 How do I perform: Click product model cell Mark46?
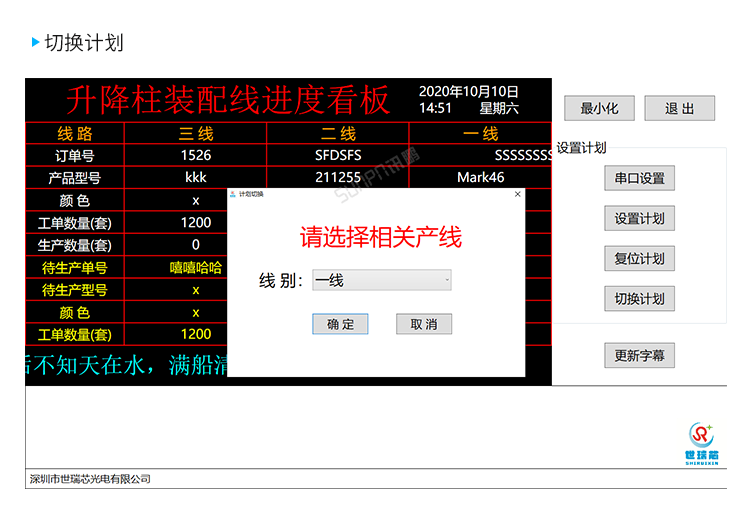480,177
